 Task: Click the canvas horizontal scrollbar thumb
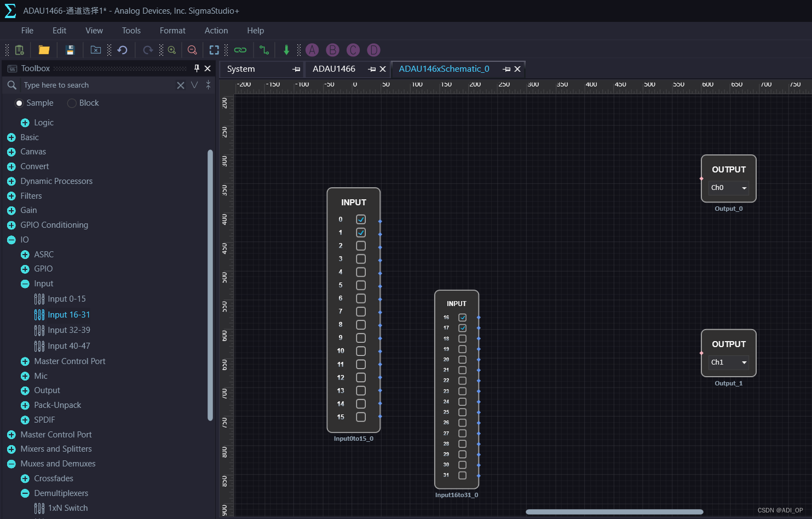[614, 512]
